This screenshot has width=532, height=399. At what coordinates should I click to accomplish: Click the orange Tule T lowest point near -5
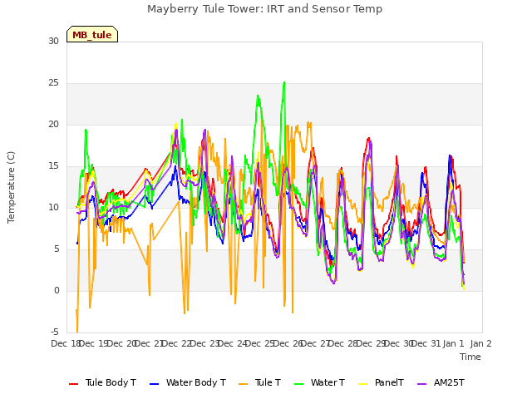tap(77, 332)
